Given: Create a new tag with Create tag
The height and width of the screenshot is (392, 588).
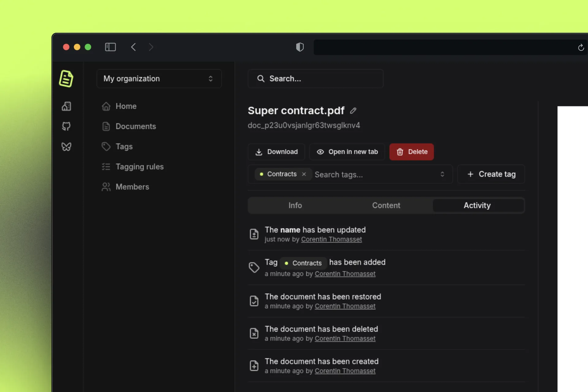Looking at the screenshot, I should (491, 174).
